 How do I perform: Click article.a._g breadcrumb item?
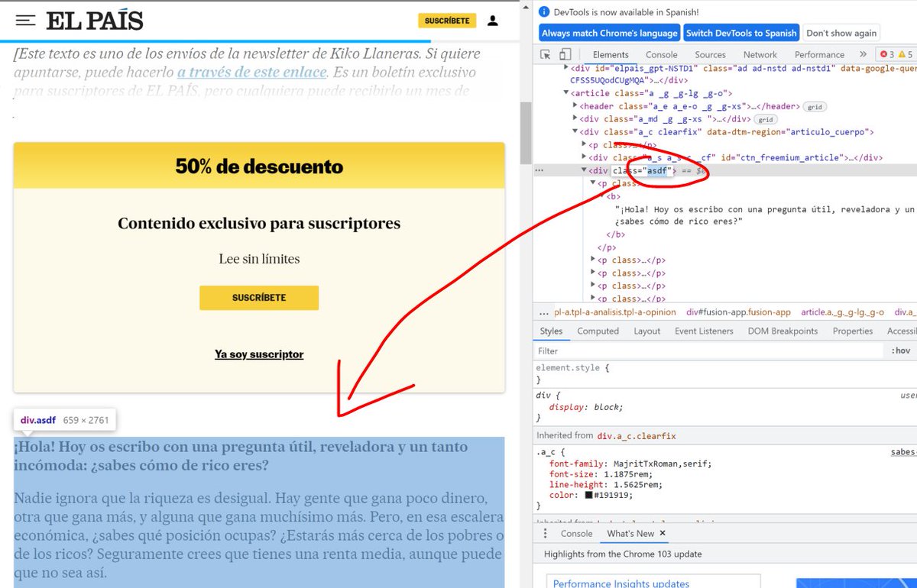[842, 312]
